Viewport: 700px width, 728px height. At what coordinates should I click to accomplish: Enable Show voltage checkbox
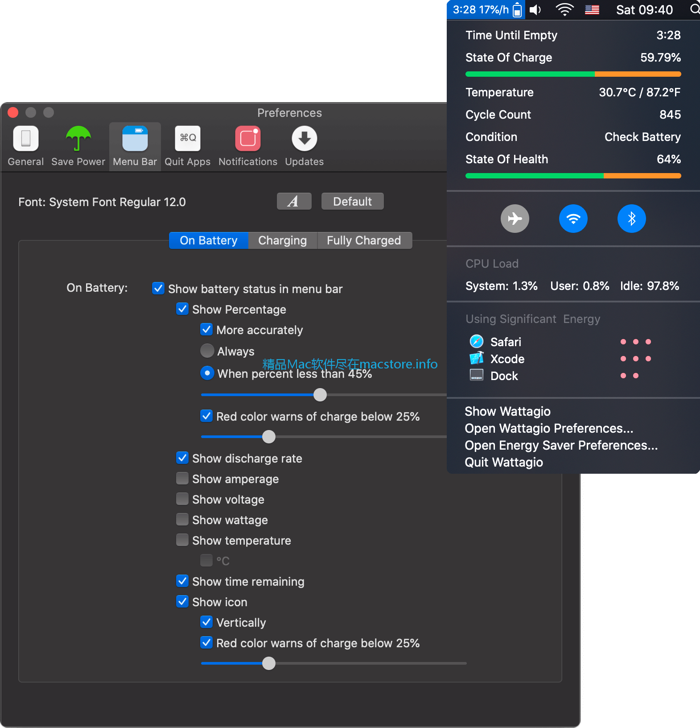pos(182,499)
